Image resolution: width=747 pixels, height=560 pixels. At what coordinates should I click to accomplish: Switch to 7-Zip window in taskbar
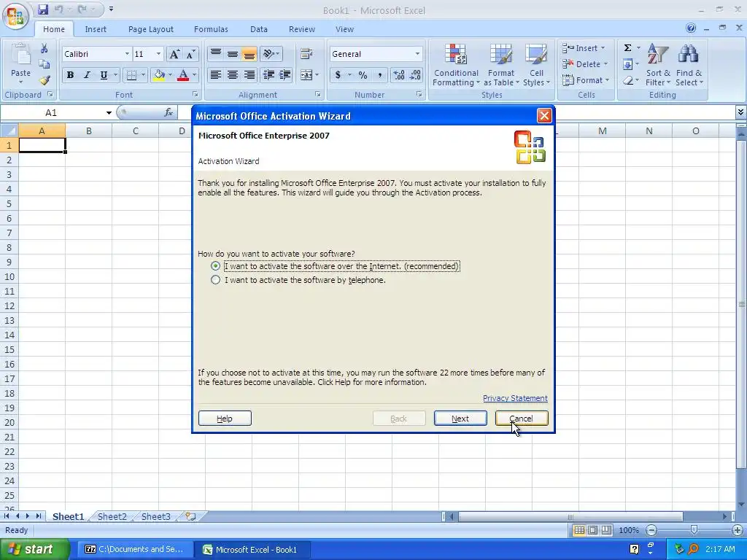135,550
